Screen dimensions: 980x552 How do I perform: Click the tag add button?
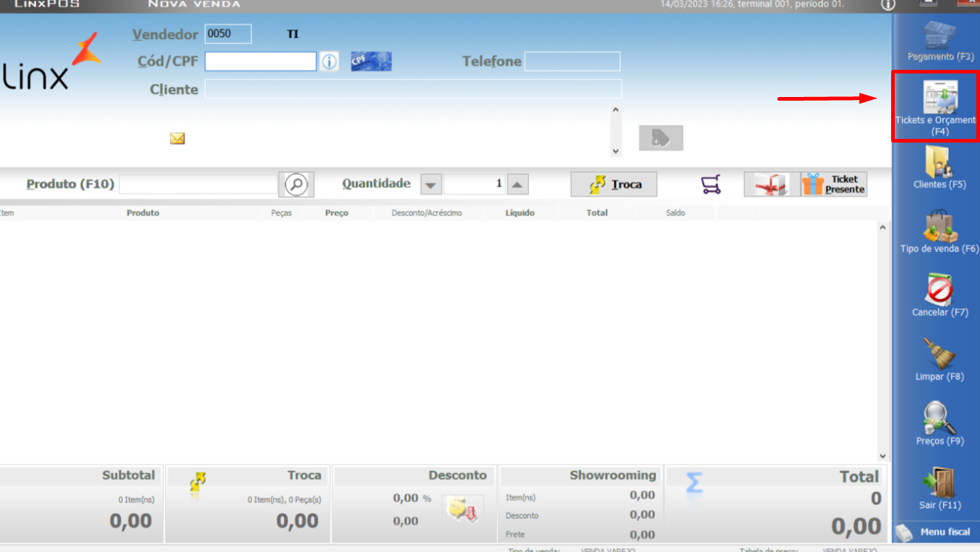pos(661,138)
